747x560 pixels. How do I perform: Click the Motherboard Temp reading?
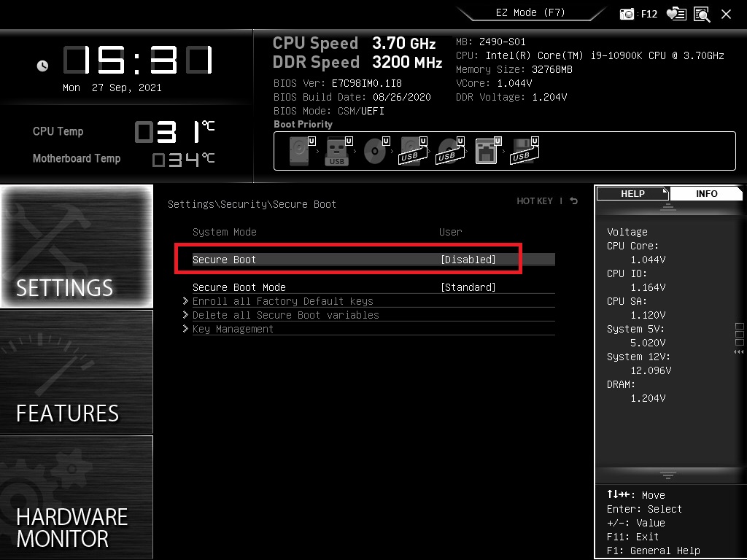(183, 160)
